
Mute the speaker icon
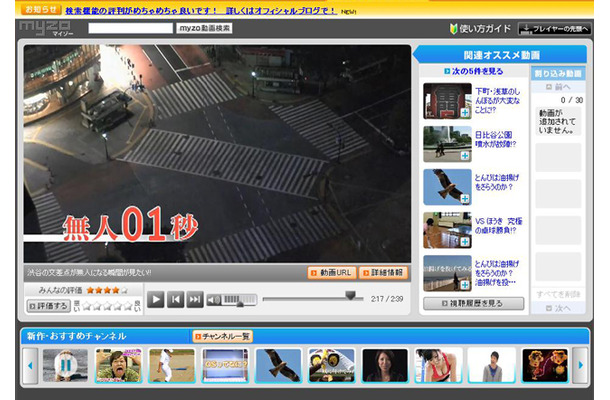coord(213,300)
